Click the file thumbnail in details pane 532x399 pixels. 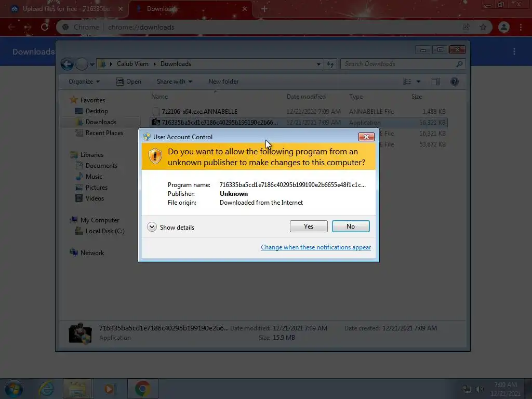click(x=80, y=333)
